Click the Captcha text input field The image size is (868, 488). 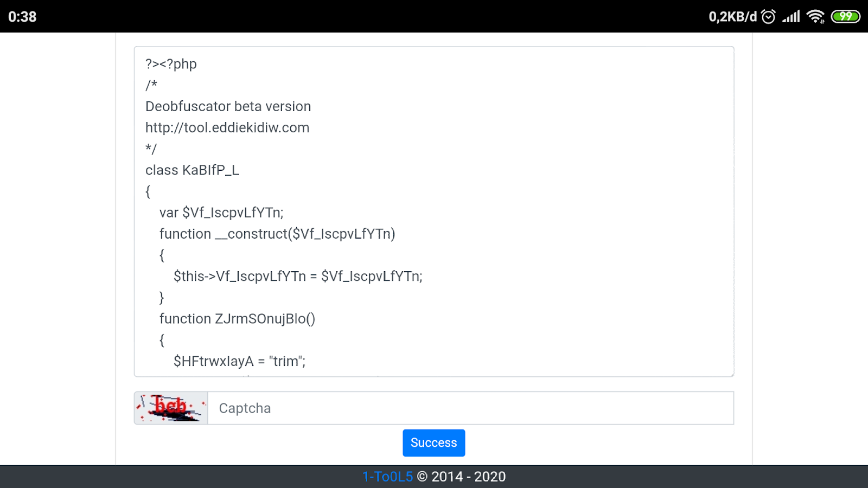[x=471, y=407]
